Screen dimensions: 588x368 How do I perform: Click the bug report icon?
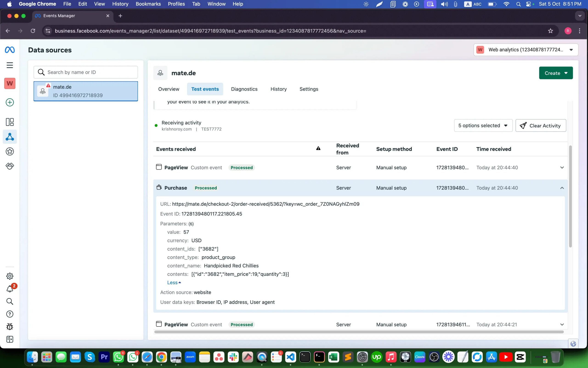coord(10,327)
